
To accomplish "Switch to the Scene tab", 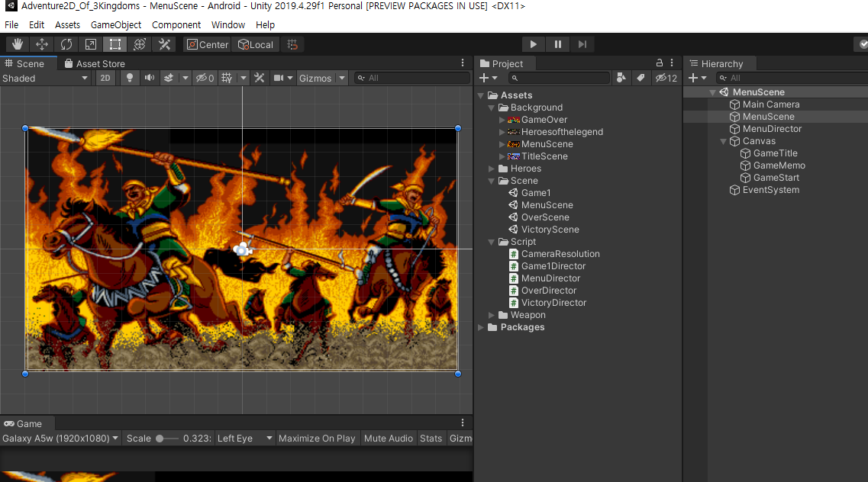I will pos(25,63).
